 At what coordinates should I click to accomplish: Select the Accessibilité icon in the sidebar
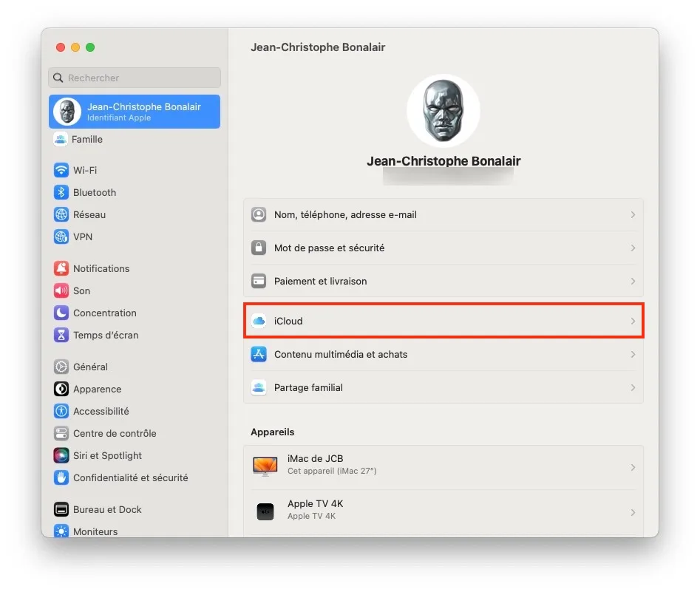(60, 411)
